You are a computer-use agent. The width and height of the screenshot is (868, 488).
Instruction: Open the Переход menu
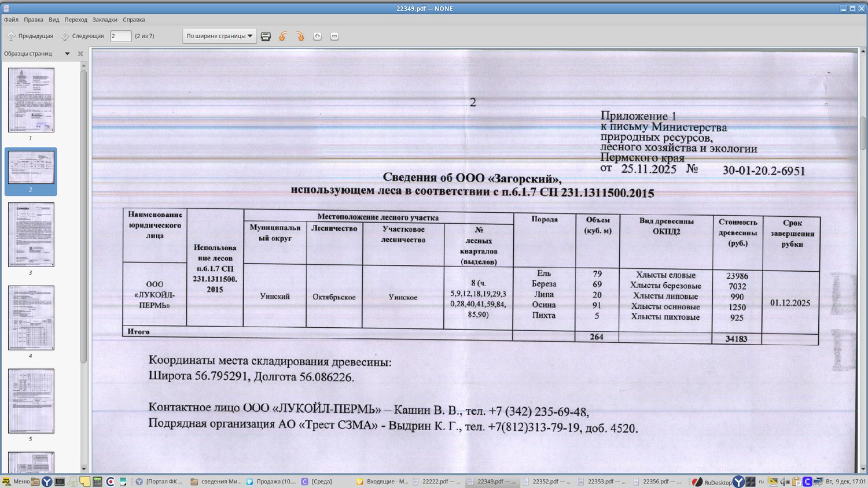click(76, 20)
